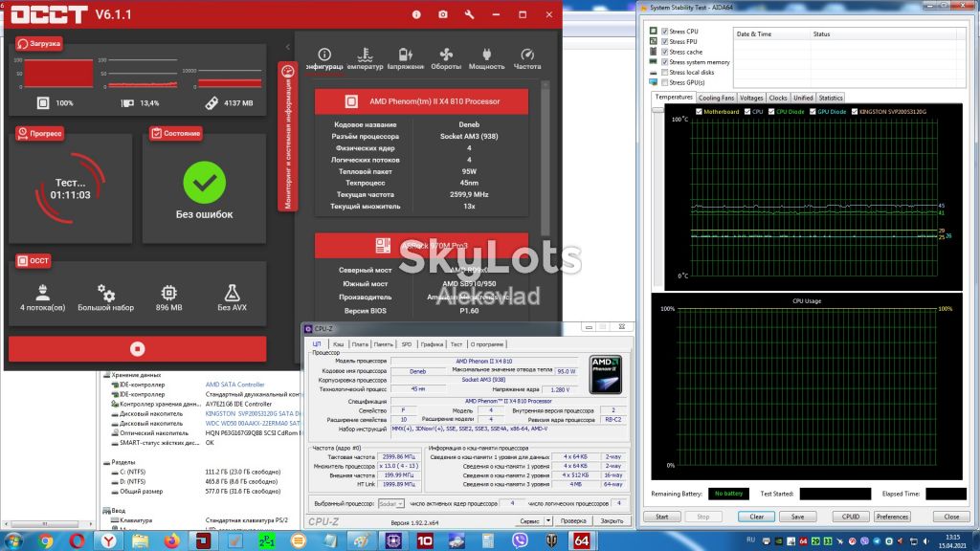Toggle Stress cache checkbox
980x551 pixels.
click(x=665, y=52)
